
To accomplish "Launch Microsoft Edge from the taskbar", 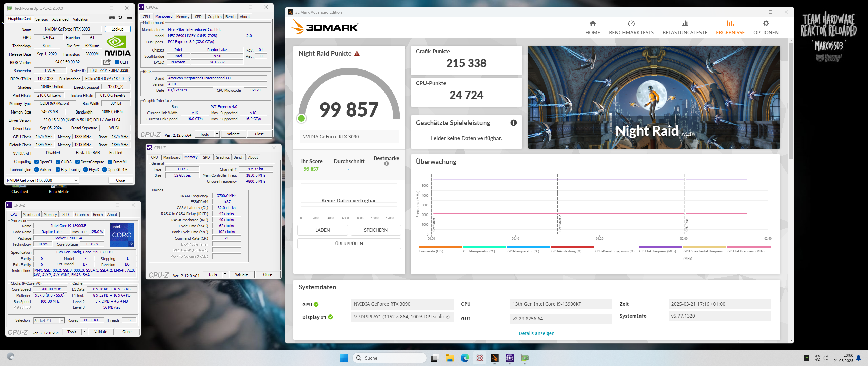I will pos(465,358).
